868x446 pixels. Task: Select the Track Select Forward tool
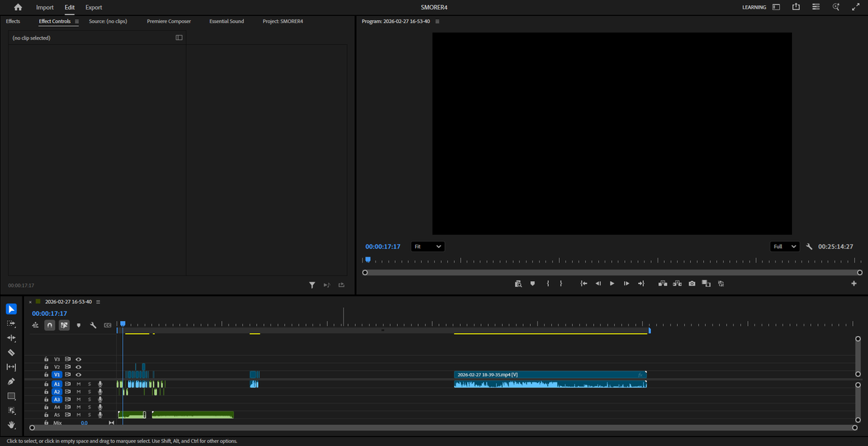[x=11, y=324]
